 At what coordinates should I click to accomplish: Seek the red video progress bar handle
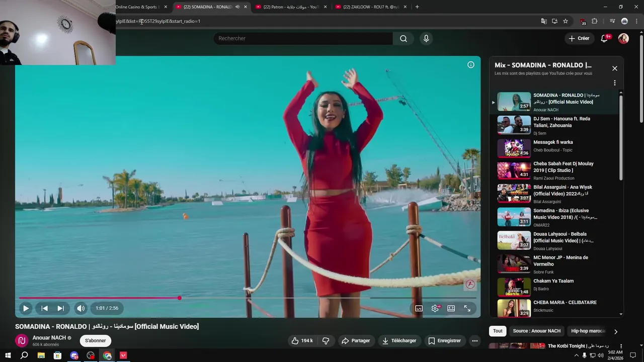[179, 298]
